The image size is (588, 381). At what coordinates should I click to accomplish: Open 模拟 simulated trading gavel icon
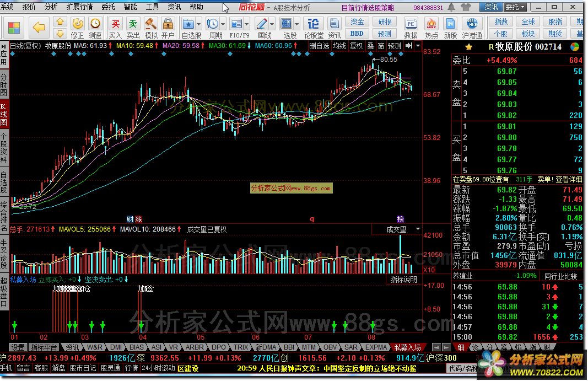point(151,24)
